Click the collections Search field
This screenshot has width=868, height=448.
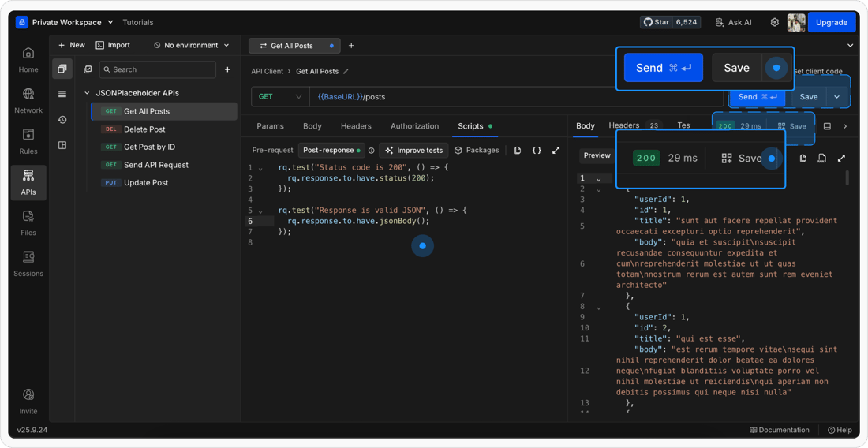(157, 69)
